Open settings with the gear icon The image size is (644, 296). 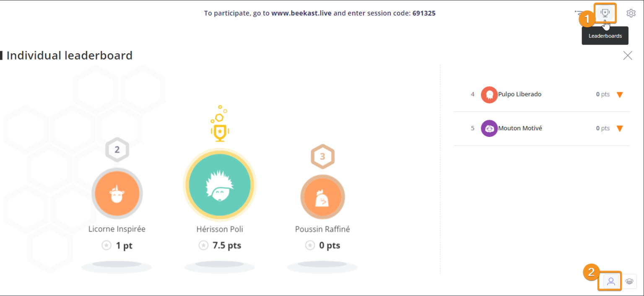(631, 13)
